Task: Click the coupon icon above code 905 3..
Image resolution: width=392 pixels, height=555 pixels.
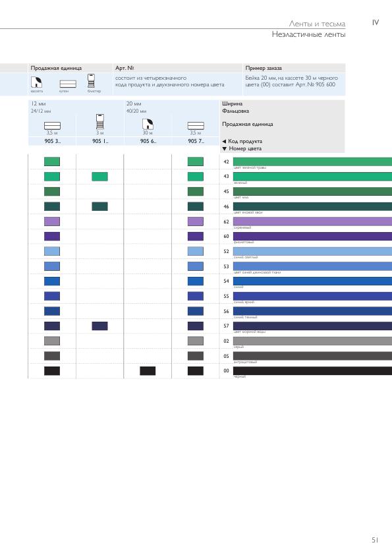Action: [52, 126]
